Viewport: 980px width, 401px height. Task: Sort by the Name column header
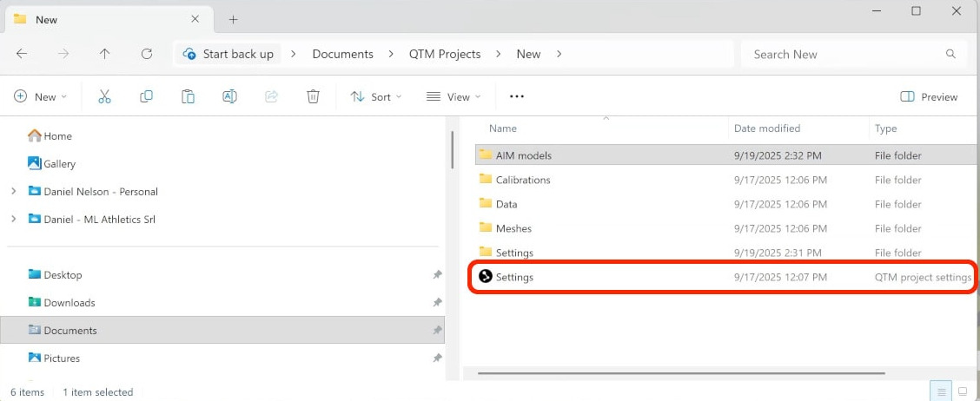502,128
